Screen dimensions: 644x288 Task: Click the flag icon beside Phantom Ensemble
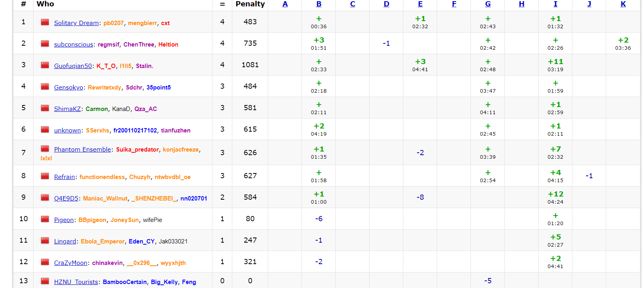[45, 149]
